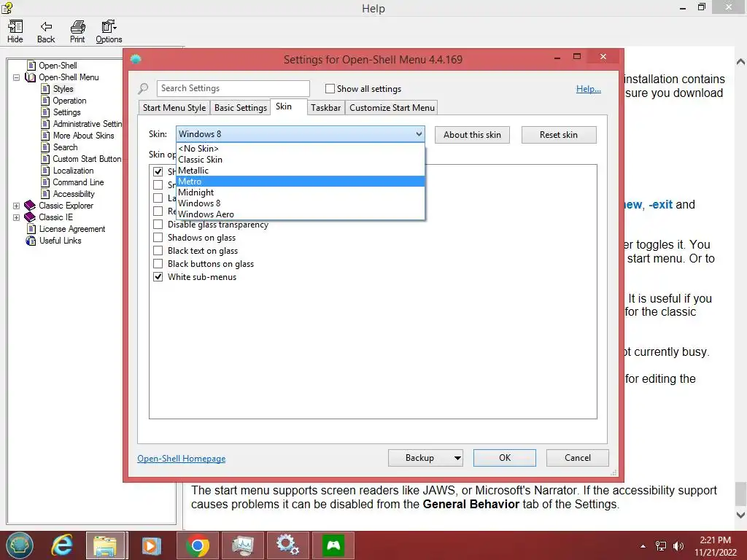Click the Search Settings input field
747x560 pixels.
[x=233, y=88]
